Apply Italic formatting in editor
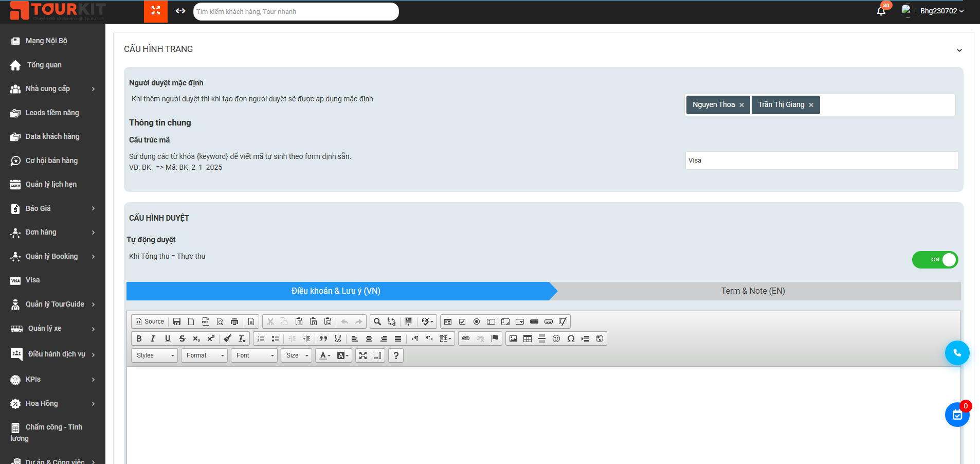 coord(153,338)
